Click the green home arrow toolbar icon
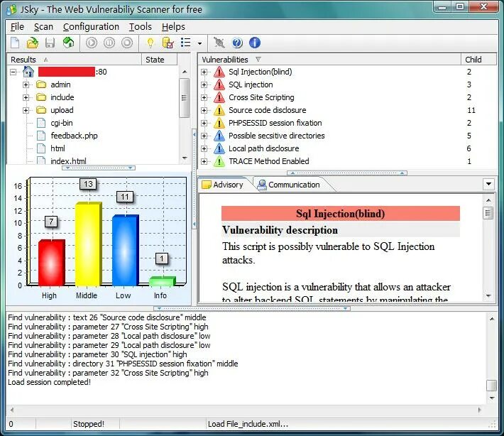Screen dimensions: 504x436 click(x=68, y=43)
